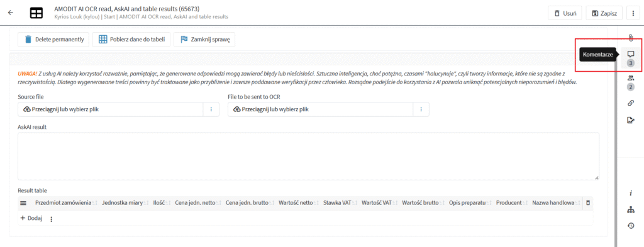Open more options three-dot menu in header
644x247 pixels.
tap(633, 13)
